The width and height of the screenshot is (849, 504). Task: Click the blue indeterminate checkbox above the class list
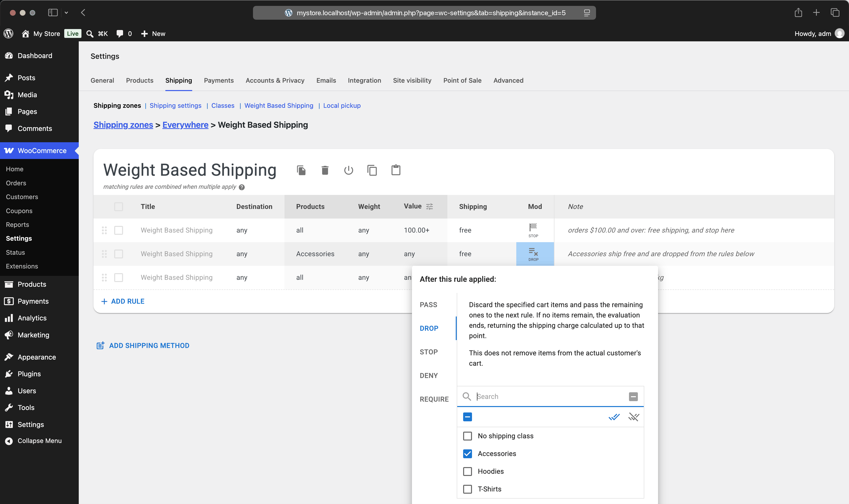468,417
